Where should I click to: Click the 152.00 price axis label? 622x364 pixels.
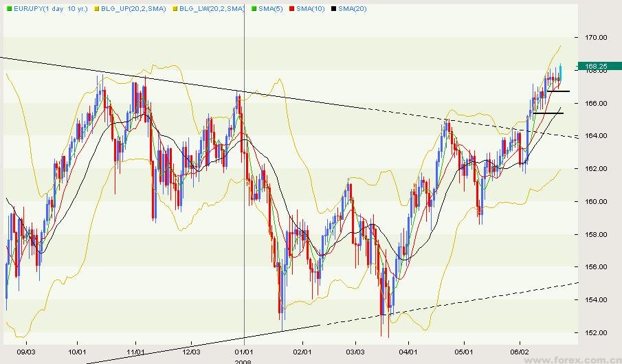tap(595, 332)
